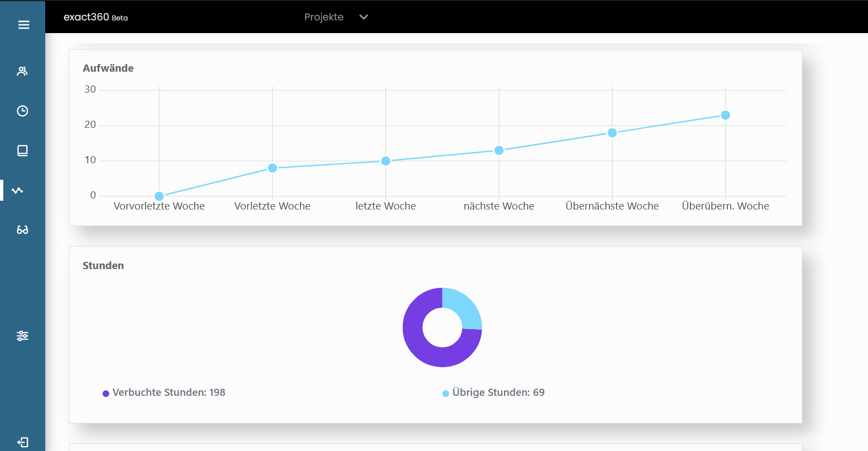The height and width of the screenshot is (451, 868).
Task: Click the chart analytics sidebar icon
Action: coord(18,190)
